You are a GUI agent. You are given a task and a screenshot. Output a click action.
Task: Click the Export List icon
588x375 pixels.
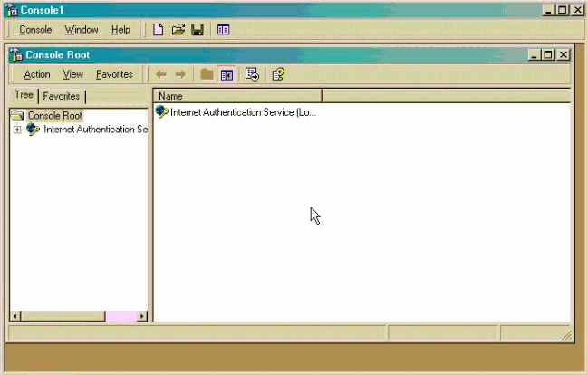(x=252, y=74)
